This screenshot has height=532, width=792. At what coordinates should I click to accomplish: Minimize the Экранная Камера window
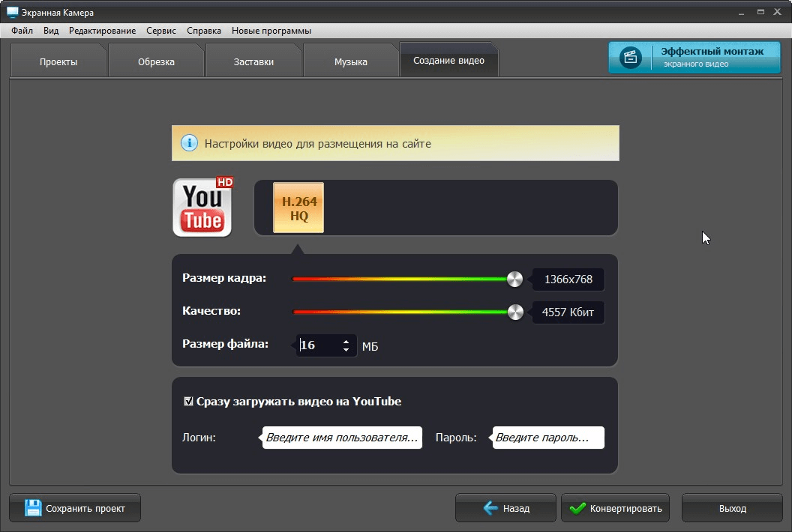point(742,12)
